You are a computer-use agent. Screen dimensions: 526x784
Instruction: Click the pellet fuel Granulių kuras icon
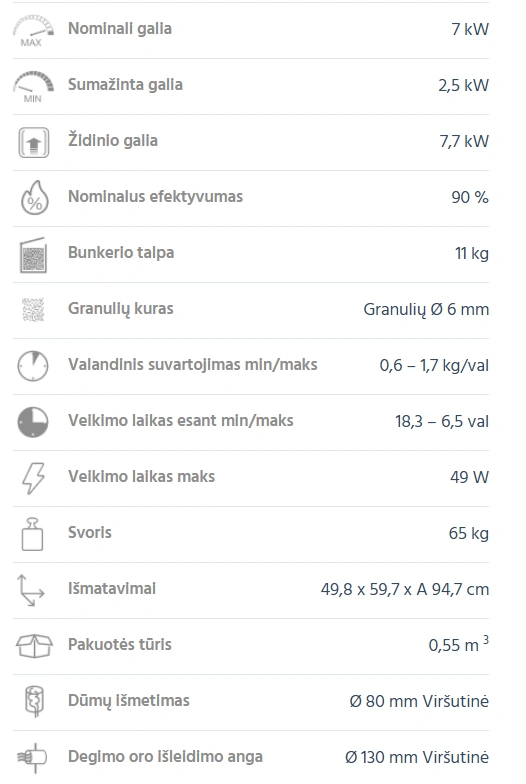click(34, 310)
